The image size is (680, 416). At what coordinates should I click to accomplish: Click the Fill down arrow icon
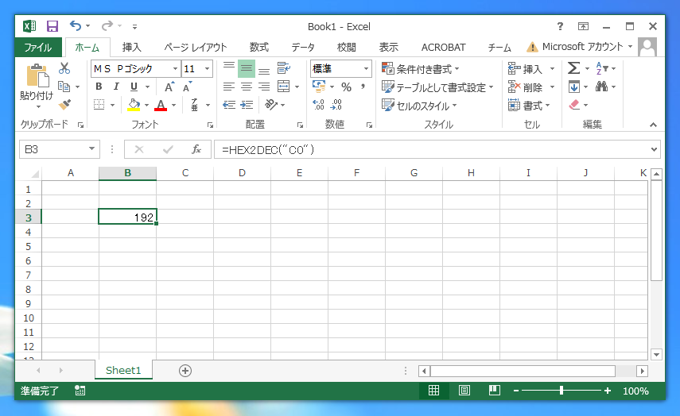(574, 87)
